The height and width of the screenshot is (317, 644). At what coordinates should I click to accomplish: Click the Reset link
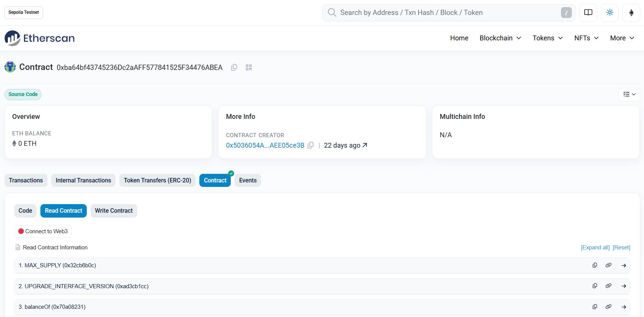pos(621,247)
